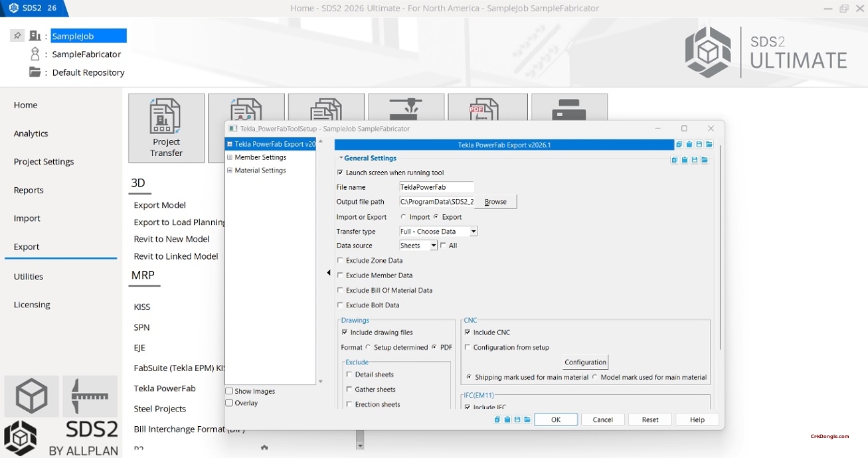The height and width of the screenshot is (458, 868).
Task: Uncheck Include CNC option
Action: pos(468,333)
